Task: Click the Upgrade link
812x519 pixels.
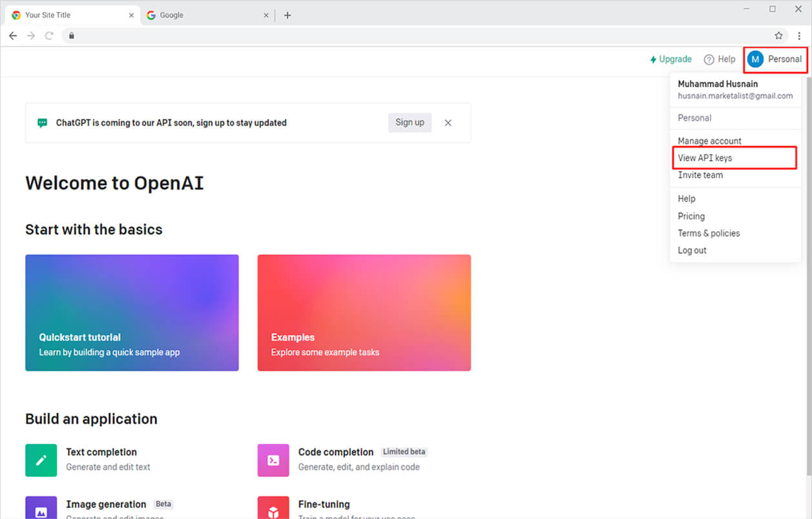Action: click(671, 59)
